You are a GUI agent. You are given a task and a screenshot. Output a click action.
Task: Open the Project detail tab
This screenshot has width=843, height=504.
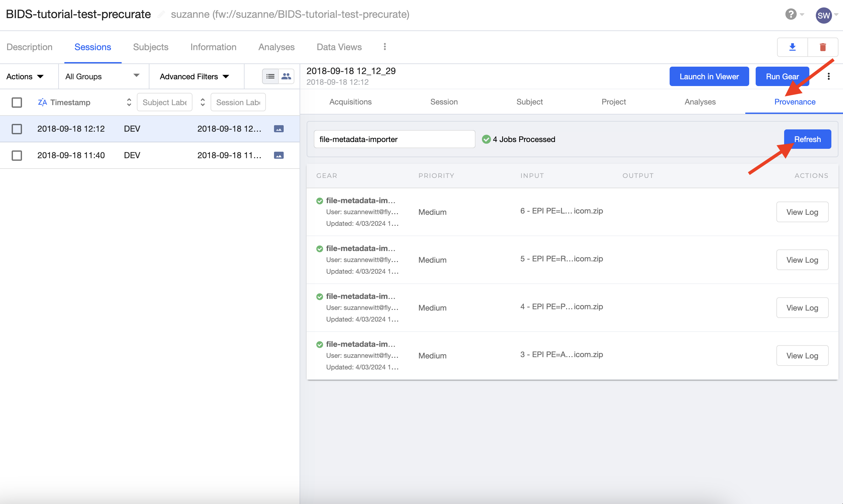[x=614, y=102]
